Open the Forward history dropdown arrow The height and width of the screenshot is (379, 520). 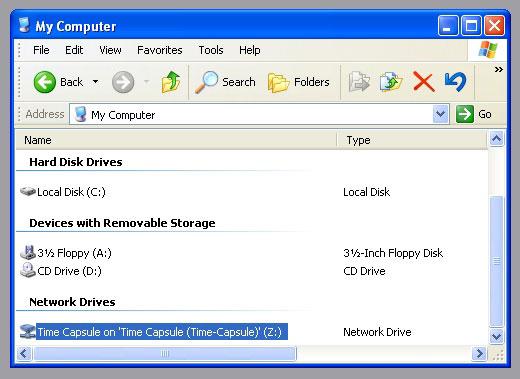pyautogui.click(x=146, y=82)
